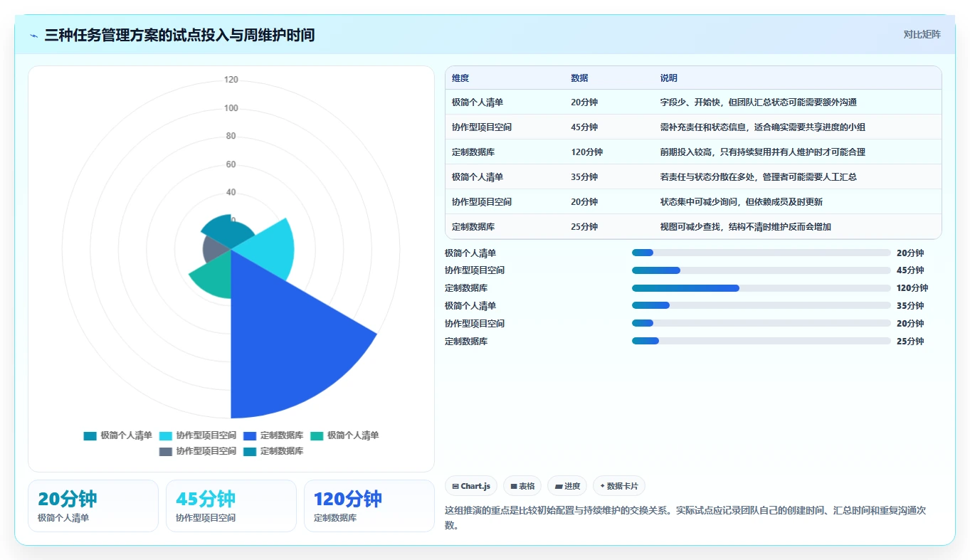This screenshot has height=560, width=970.
Task: Toggle the green 极简个人清单 legend swatch
Action: (x=317, y=435)
